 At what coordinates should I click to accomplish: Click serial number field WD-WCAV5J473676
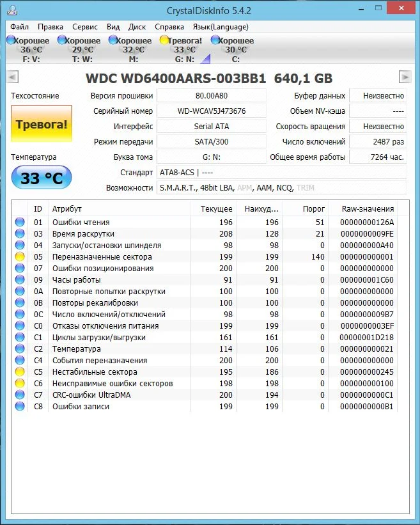coord(212,111)
